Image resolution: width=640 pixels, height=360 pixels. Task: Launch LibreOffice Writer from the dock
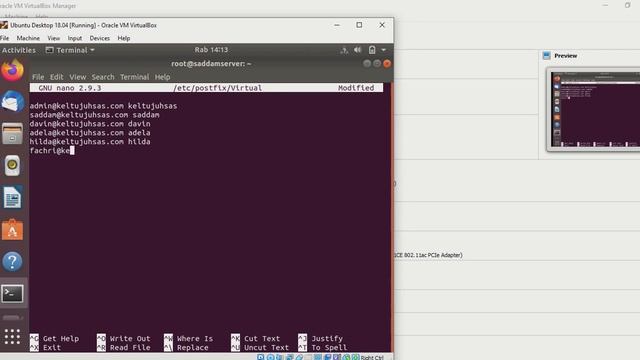point(12,198)
